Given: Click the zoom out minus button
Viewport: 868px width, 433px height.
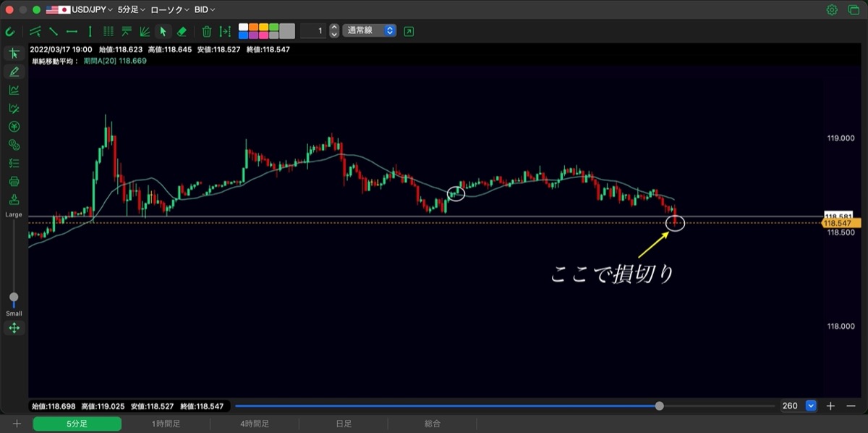Looking at the screenshot, I should (851, 406).
